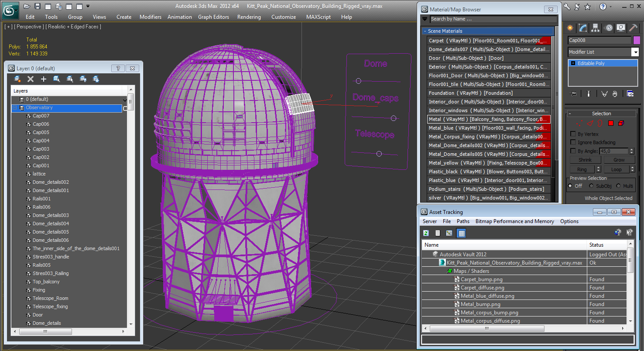The height and width of the screenshot is (351, 644).
Task: Click the Telescope slider handle in viewport
Action: tap(379, 154)
